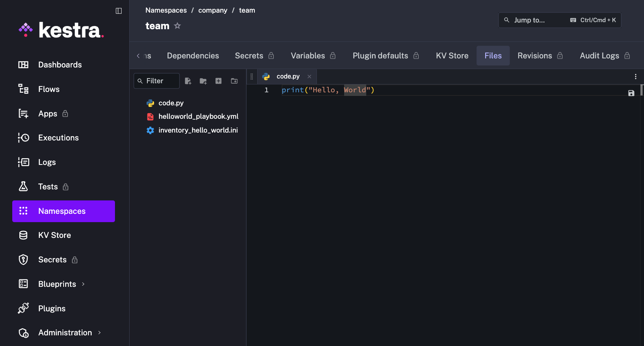Switch to the KV Store tab
The image size is (644, 346).
pyautogui.click(x=452, y=56)
